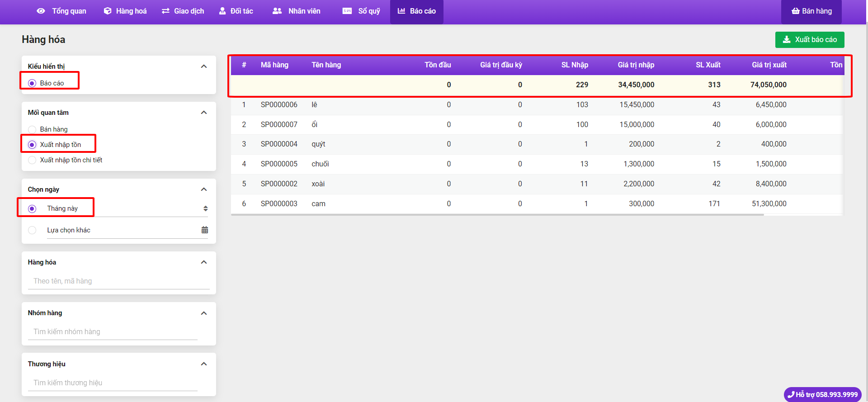Click product code SP0000007
This screenshot has width=868, height=402.
pyautogui.click(x=279, y=124)
